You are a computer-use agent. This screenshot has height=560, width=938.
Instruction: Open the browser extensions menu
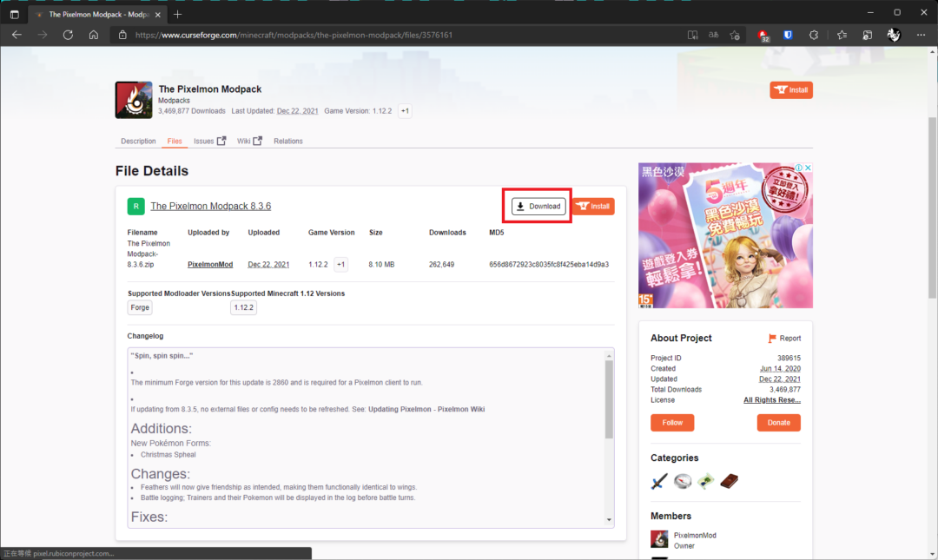[814, 35]
